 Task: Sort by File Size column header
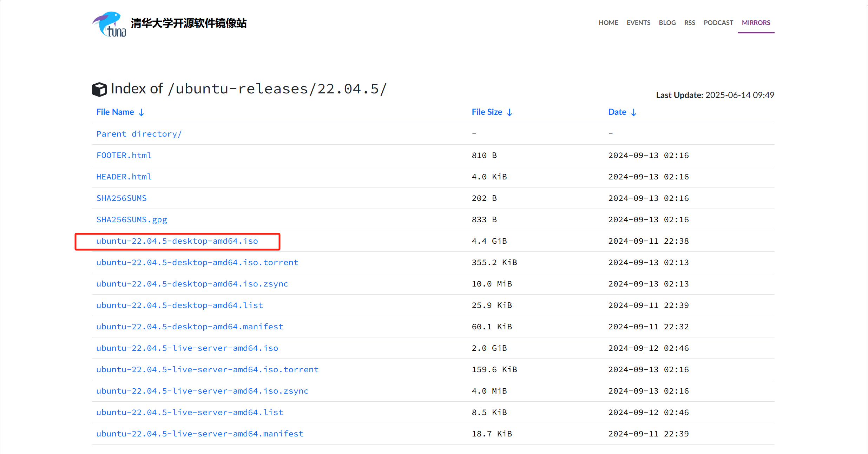(x=492, y=112)
